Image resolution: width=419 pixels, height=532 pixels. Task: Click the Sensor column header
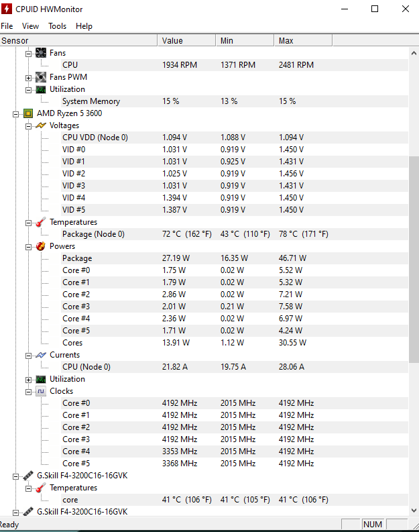pyautogui.click(x=78, y=40)
